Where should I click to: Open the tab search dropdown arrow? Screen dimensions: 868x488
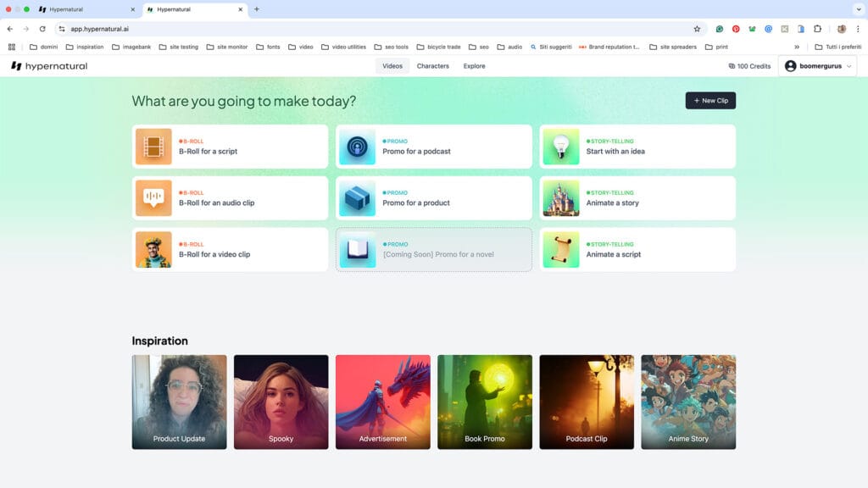pos(856,9)
